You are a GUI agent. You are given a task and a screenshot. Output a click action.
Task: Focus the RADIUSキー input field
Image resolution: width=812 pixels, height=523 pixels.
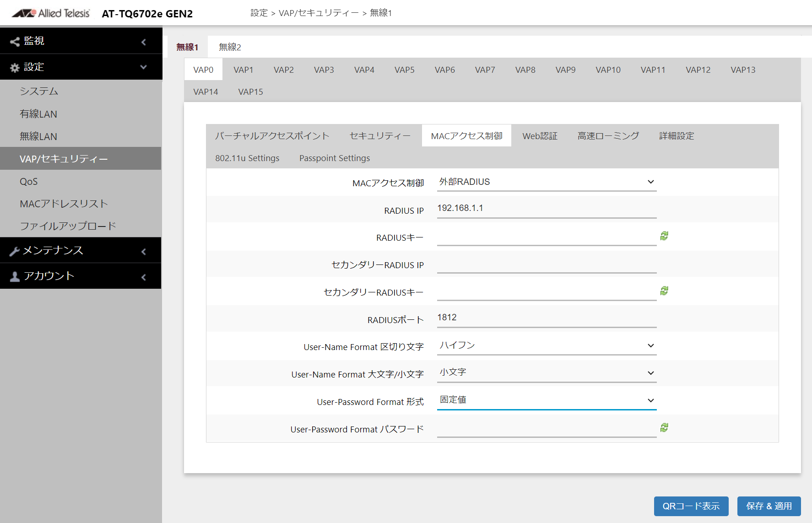(x=547, y=236)
